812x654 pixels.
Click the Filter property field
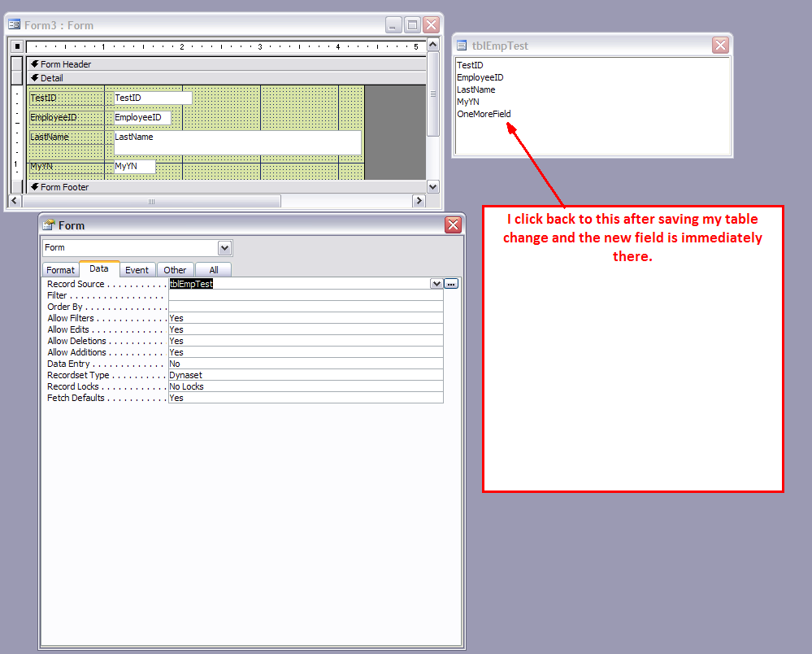click(x=306, y=295)
